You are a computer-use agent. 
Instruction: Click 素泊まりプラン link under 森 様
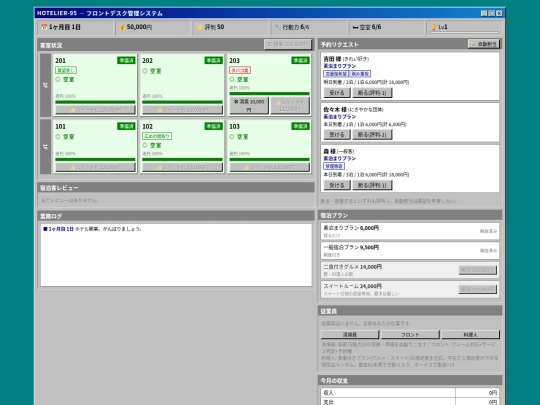click(x=340, y=158)
